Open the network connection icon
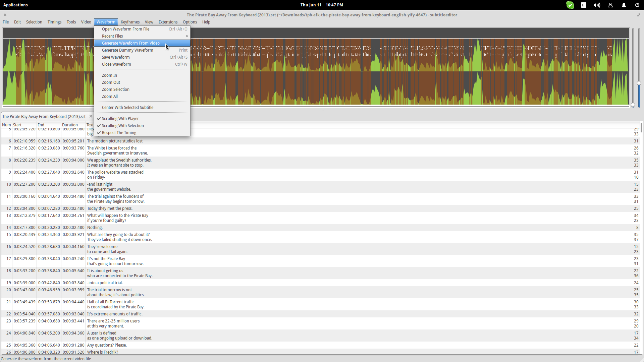This screenshot has width=644, height=362. click(x=610, y=5)
